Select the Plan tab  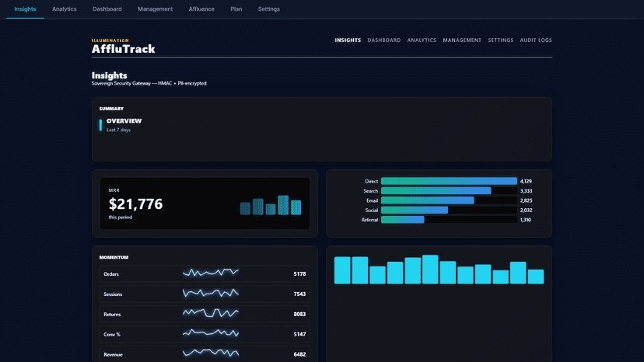236,9
